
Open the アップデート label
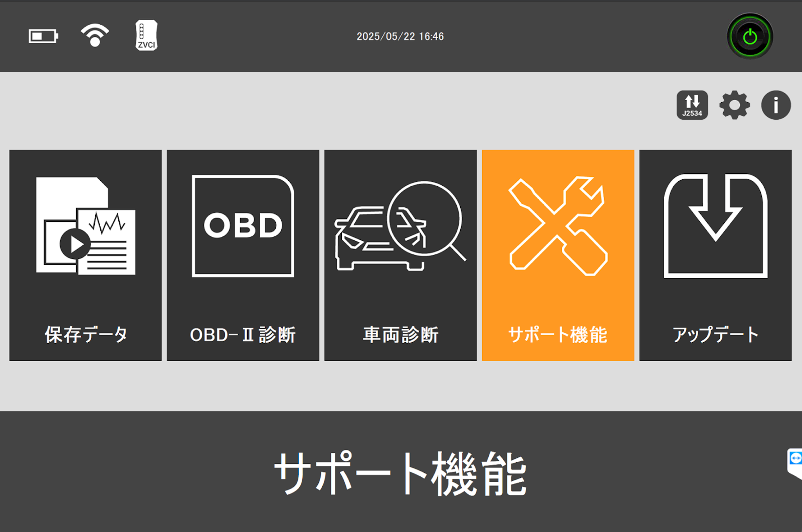[715, 335]
